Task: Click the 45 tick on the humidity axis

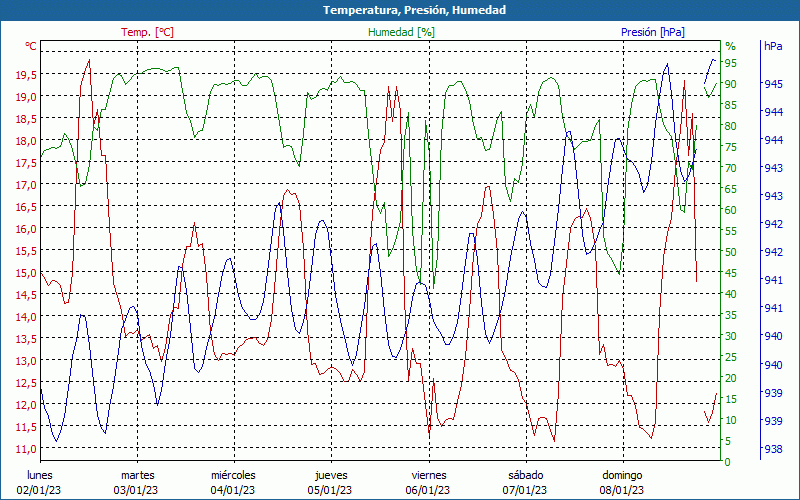Action: click(x=730, y=273)
